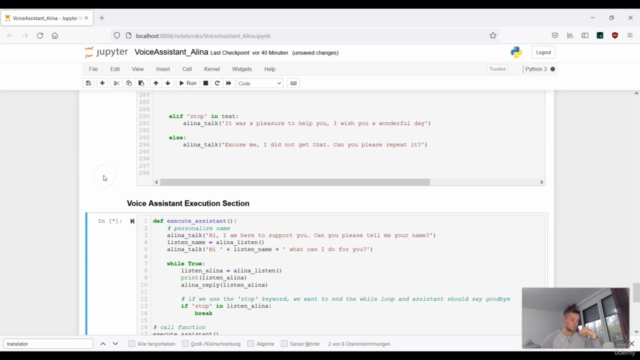Image resolution: width=640 pixels, height=360 pixels.
Task: Click the def execute_assistant() code line
Action: (x=195, y=221)
